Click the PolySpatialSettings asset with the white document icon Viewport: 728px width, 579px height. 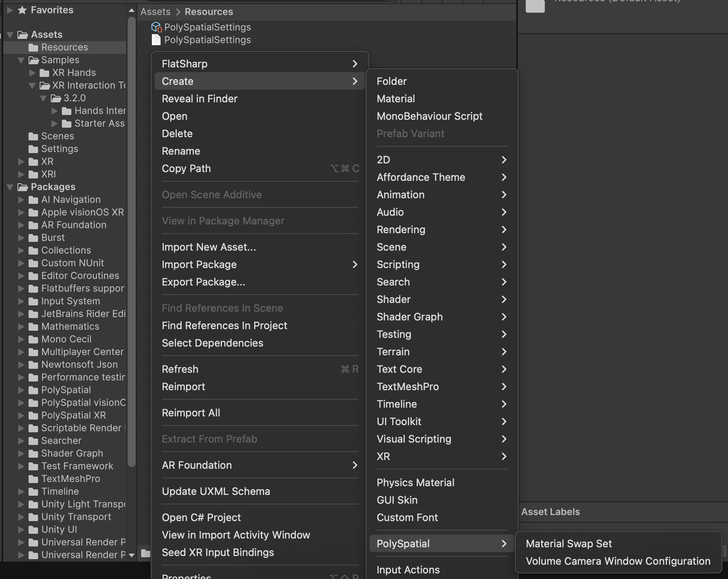pos(201,40)
